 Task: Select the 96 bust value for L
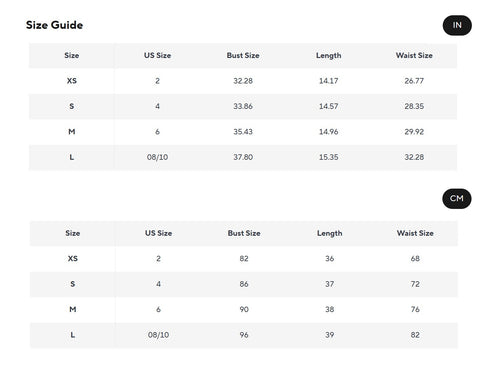tap(244, 335)
